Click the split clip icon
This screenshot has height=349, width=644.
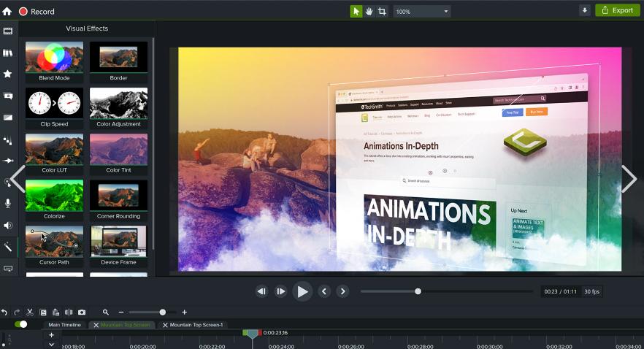(69, 312)
